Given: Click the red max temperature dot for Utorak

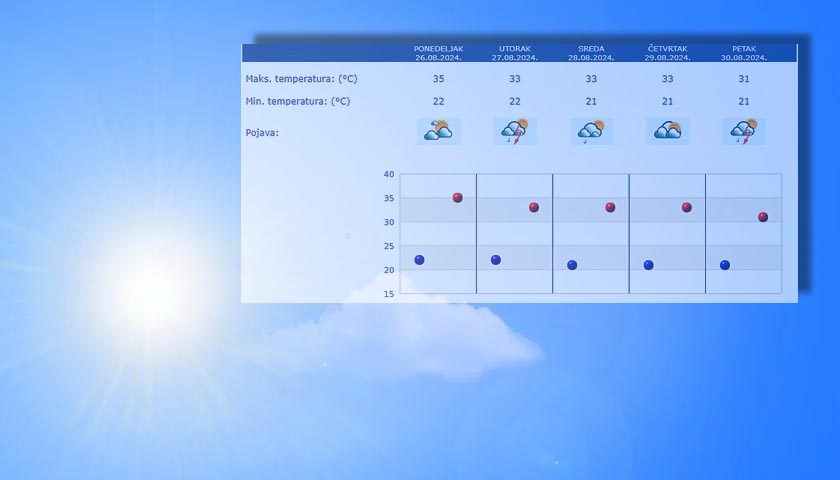Looking at the screenshot, I should pyautogui.click(x=534, y=207).
